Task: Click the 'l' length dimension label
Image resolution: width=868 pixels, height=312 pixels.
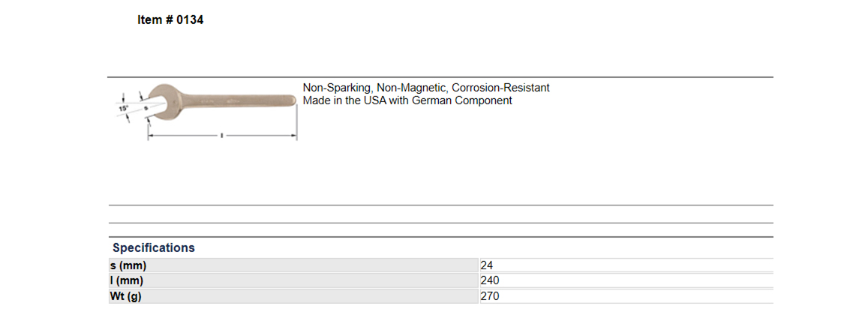Action: 222,135
